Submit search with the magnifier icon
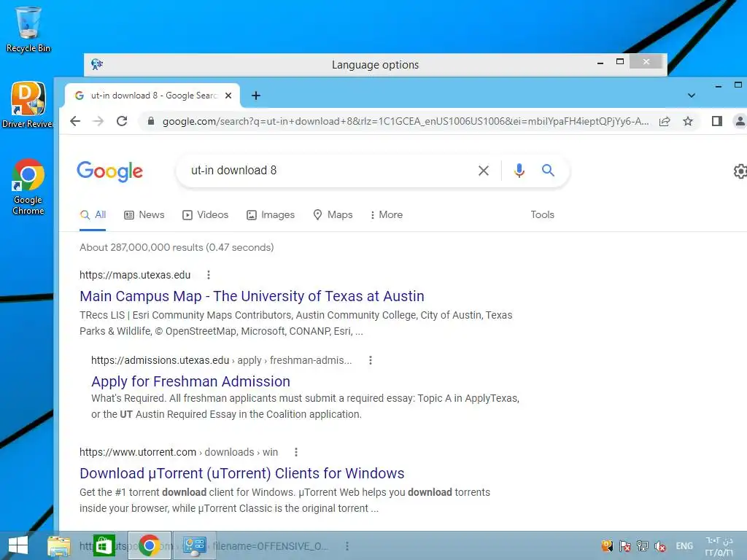Screen dimensions: 747x560 point(549,170)
